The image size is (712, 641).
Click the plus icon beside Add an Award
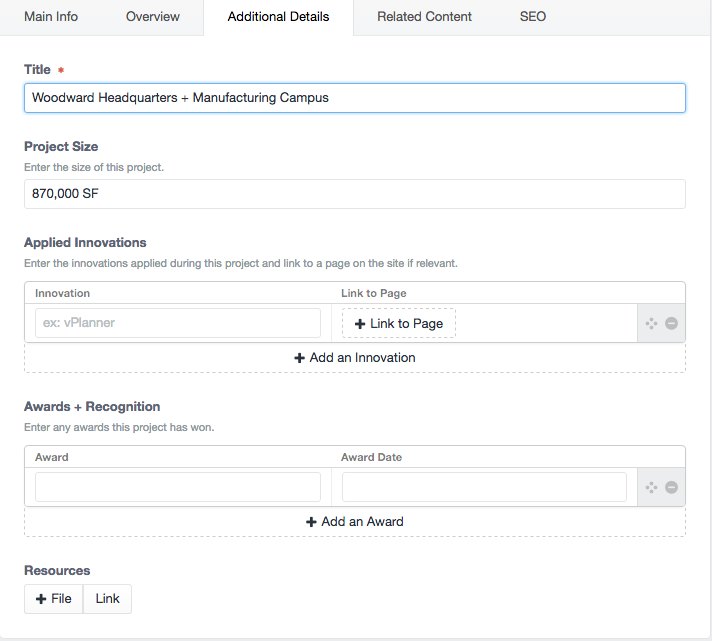[311, 522]
